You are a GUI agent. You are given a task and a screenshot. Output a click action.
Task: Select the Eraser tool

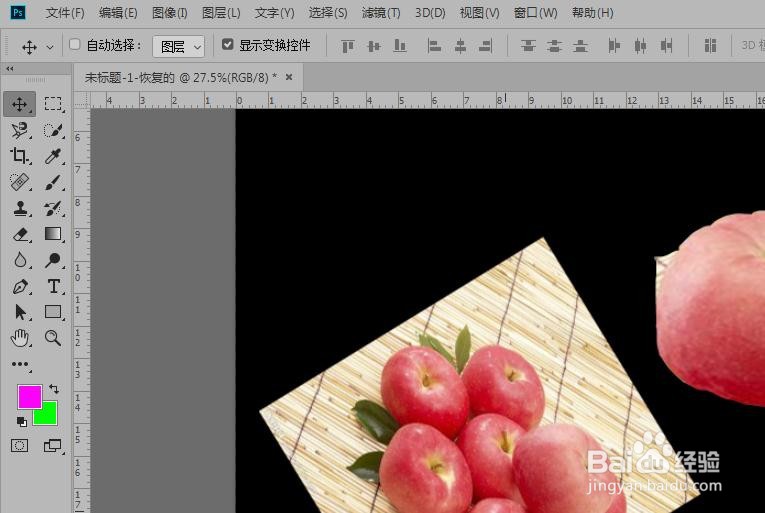coord(20,234)
